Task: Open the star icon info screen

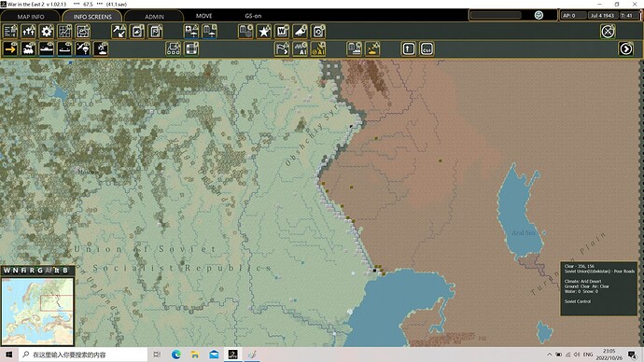Action: click(264, 31)
